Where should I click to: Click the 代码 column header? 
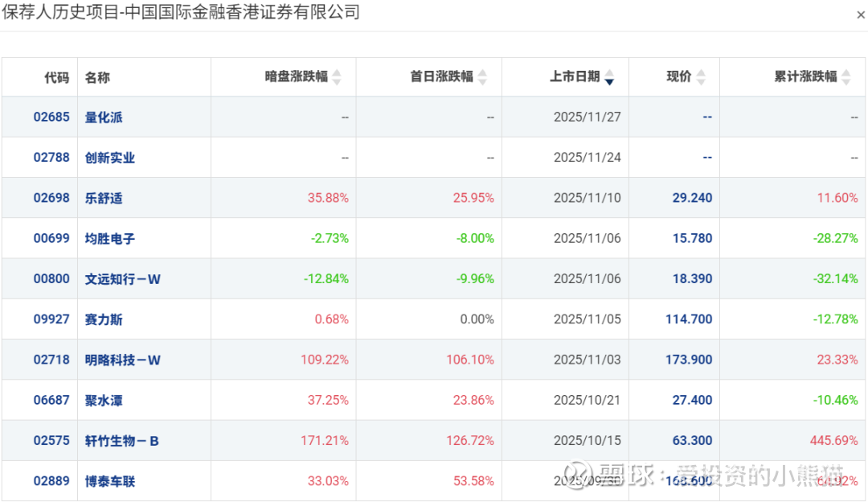pos(57,77)
